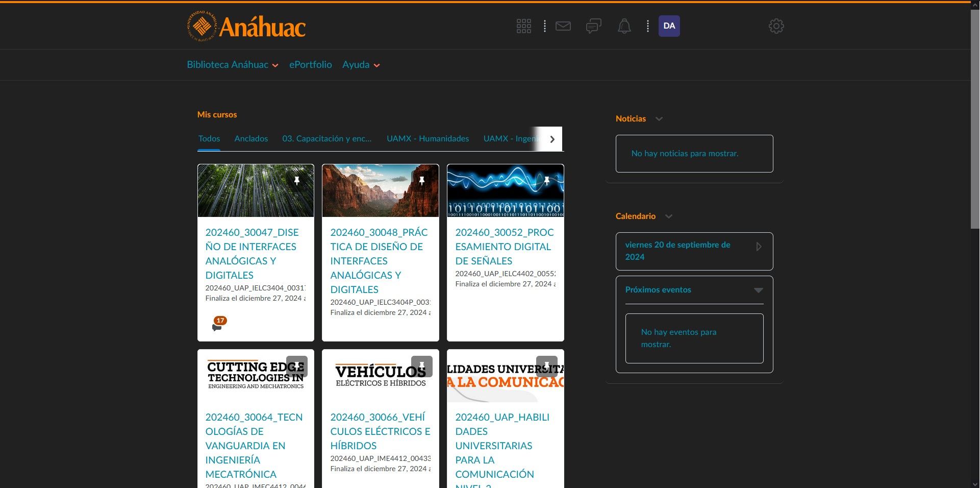This screenshot has width=980, height=488.
Task: Select the Anclados tab
Action: click(251, 139)
